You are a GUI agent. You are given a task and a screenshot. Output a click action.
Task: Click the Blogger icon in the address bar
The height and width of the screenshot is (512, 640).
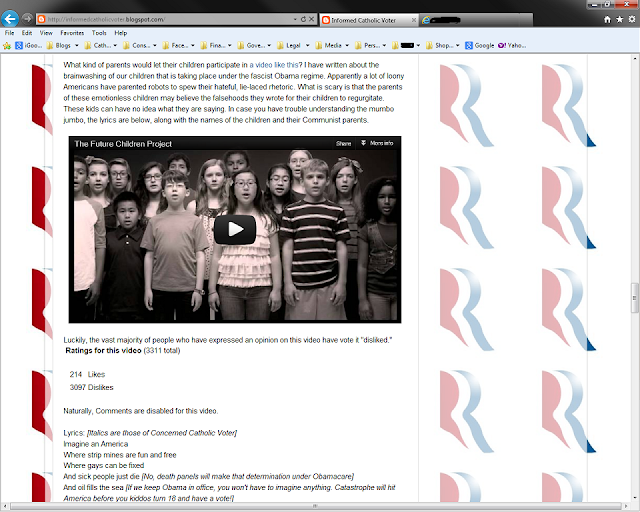[x=41, y=19]
